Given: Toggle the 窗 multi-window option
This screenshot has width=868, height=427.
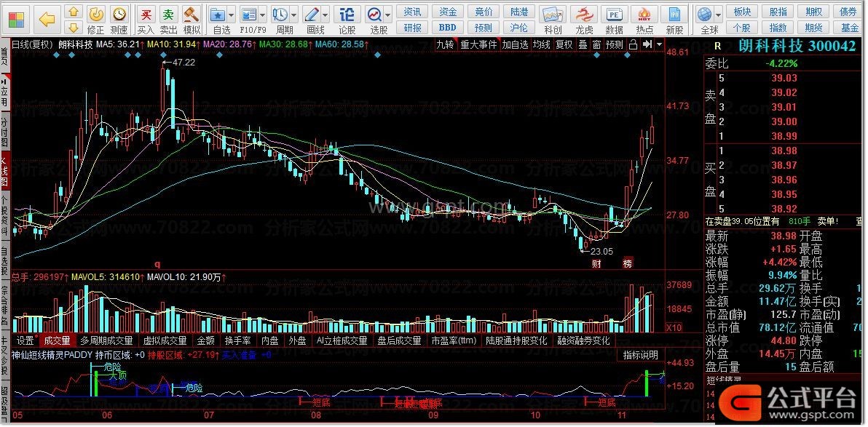Looking at the screenshot, I should click(x=596, y=45).
